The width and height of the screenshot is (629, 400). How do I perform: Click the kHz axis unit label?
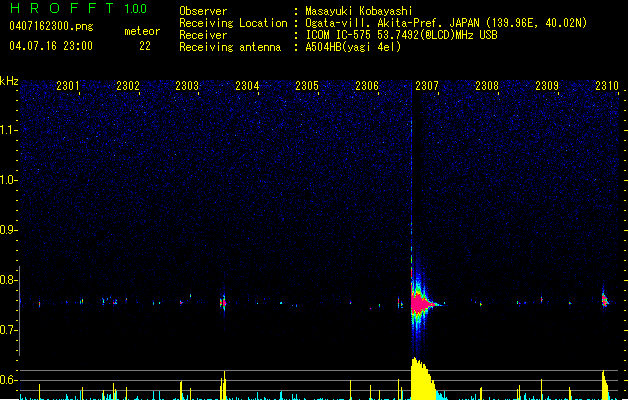(x=9, y=81)
